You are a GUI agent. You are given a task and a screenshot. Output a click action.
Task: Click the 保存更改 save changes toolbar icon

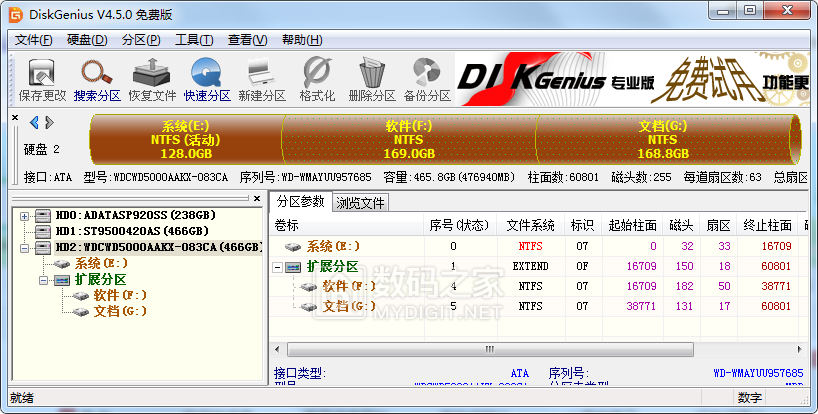click(42, 80)
